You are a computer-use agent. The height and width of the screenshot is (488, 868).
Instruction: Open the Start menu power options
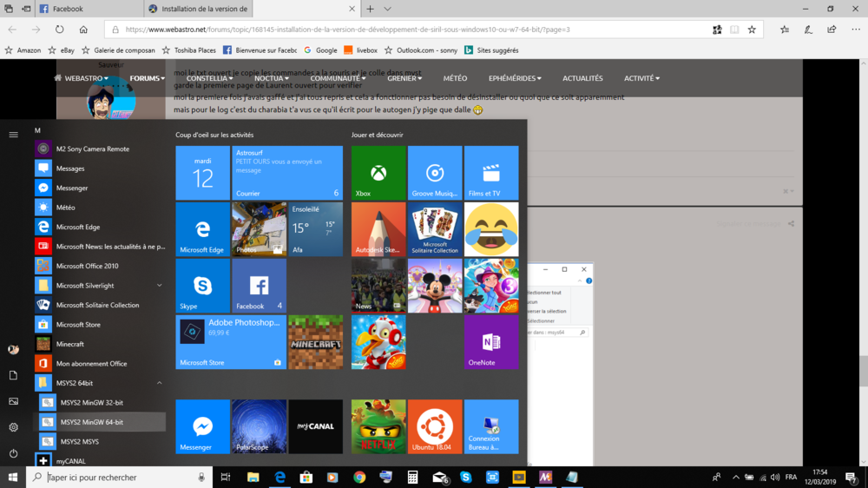(13, 453)
